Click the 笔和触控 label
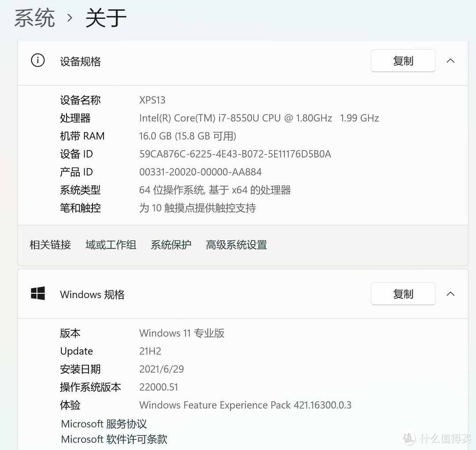This screenshot has height=450, width=476. (x=80, y=208)
